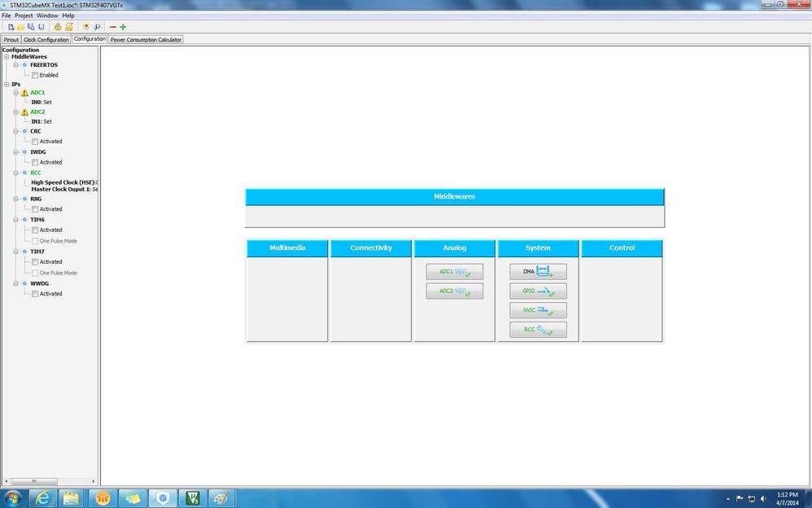This screenshot has width=812, height=508.
Task: Click the warning icon beside ADC1
Action: tap(24, 93)
